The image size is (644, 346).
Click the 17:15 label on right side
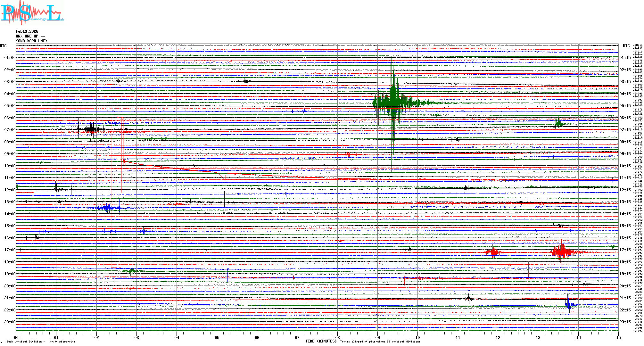click(625, 250)
